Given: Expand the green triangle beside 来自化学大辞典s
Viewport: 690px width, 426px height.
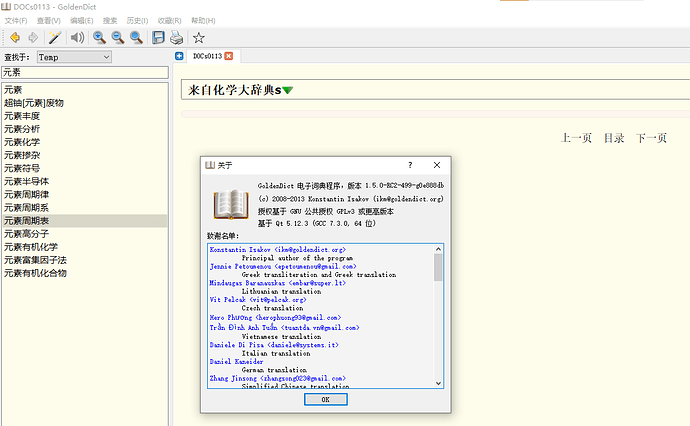Looking at the screenshot, I should click(288, 91).
